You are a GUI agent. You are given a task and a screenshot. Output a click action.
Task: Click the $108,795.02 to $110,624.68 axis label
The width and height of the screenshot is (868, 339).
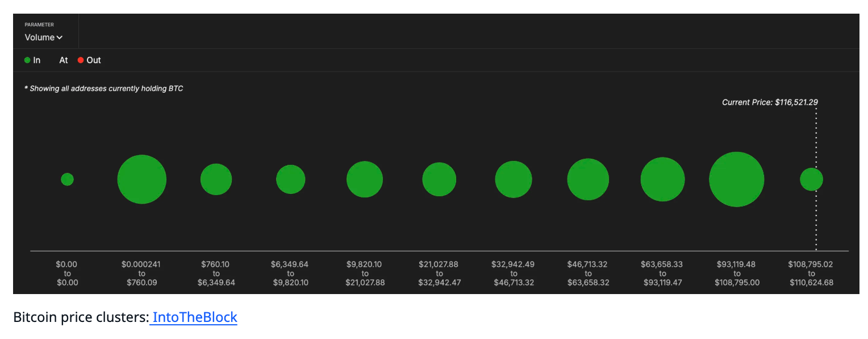pyautogui.click(x=811, y=273)
